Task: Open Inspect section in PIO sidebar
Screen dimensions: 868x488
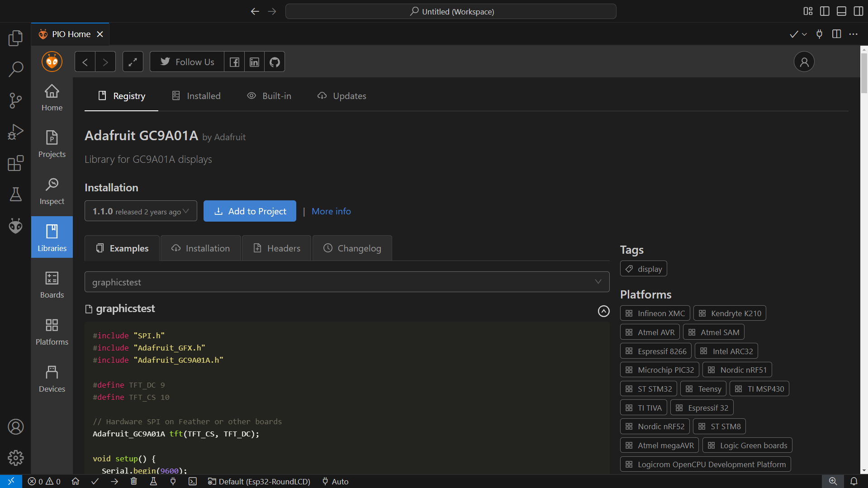Action: (x=52, y=191)
